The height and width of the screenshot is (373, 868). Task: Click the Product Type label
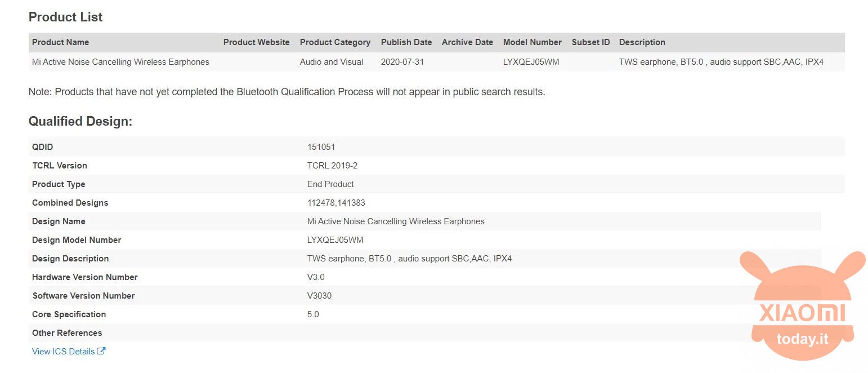point(59,184)
